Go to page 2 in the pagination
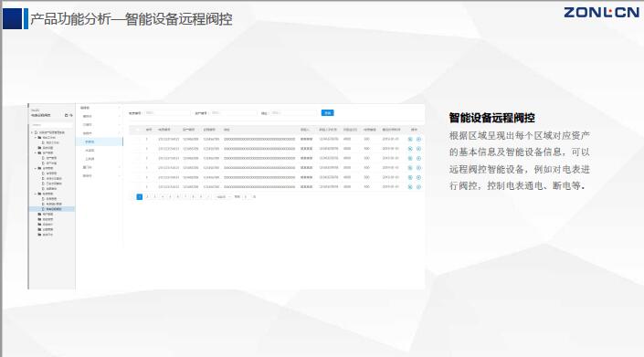The width and height of the screenshot is (644, 357). [x=147, y=197]
